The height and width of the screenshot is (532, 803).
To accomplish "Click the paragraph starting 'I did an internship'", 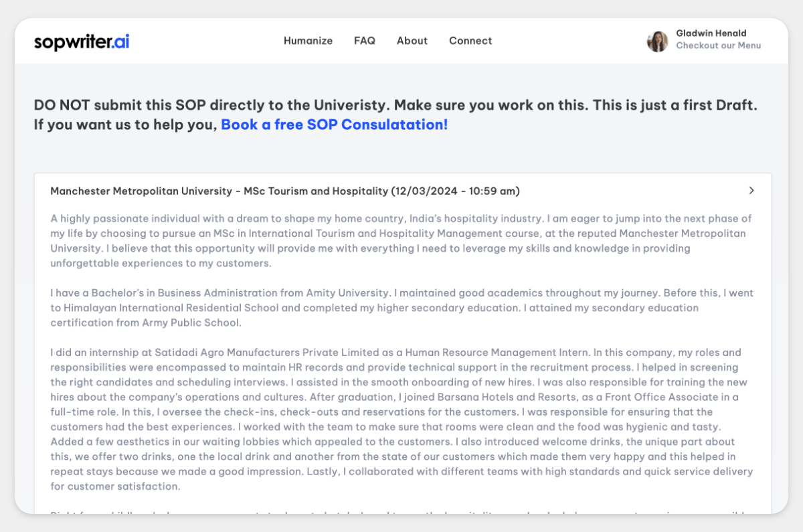I will point(401,419).
